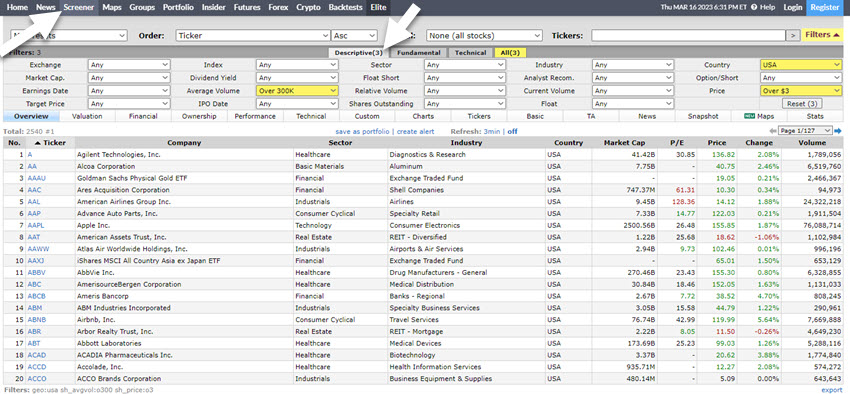The height and width of the screenshot is (394, 850).
Task: Open the Industry filter dropdown
Action: 633,64
